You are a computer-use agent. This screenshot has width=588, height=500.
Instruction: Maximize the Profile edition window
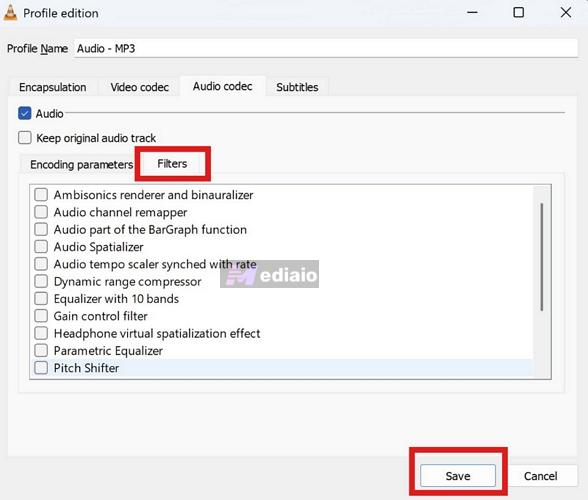(x=519, y=13)
